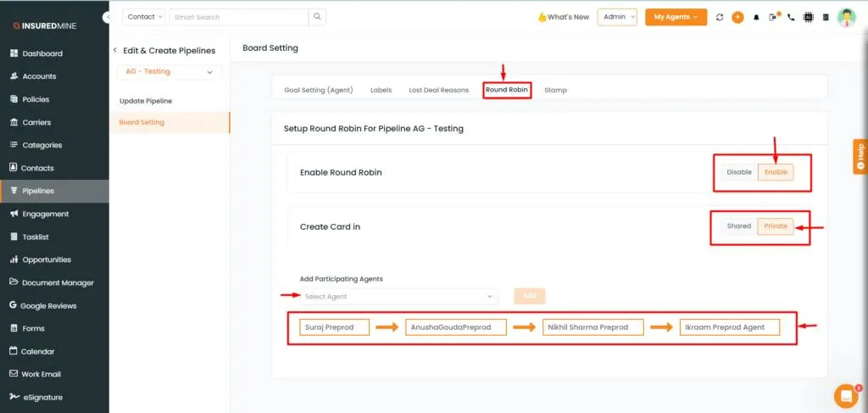Select Ikraam Preprod Agent box
Screen dimensions: 868x413
[x=730, y=327]
